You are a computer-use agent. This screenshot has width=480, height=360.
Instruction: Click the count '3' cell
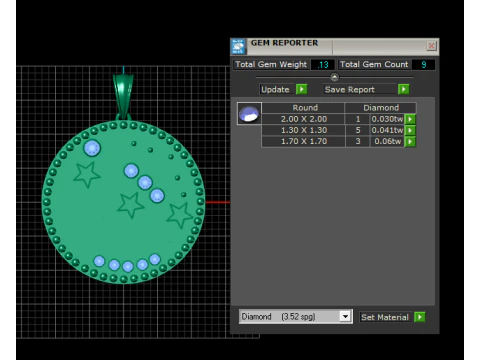358,141
